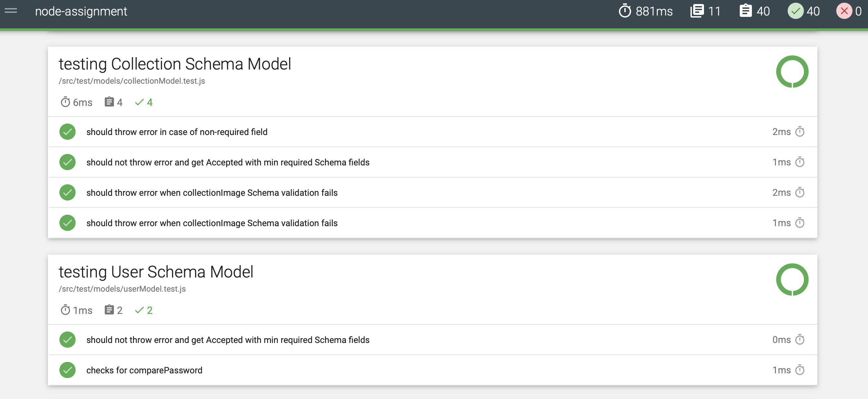Click the green passed tests icon in header
Image resolution: width=868 pixels, height=399 pixels.
pos(795,11)
